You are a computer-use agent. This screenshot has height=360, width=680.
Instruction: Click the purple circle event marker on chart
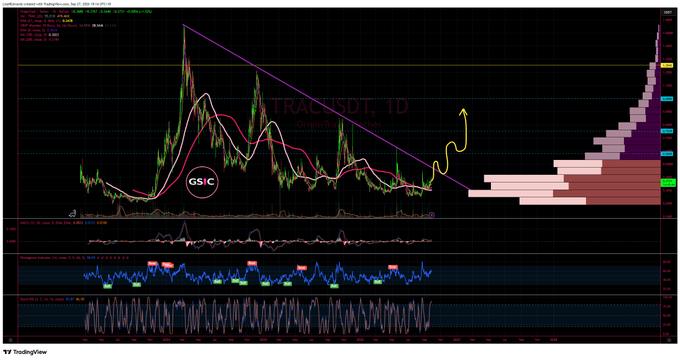tap(432, 215)
